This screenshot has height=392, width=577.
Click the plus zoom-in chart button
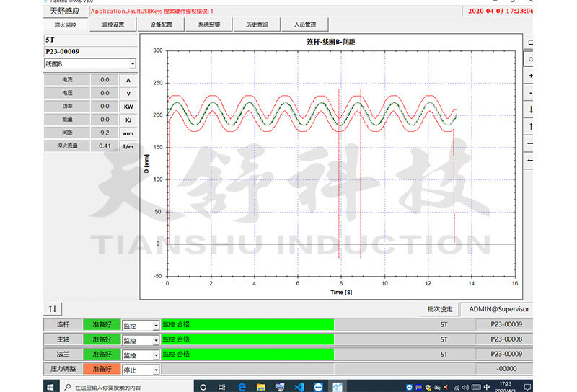(x=529, y=76)
